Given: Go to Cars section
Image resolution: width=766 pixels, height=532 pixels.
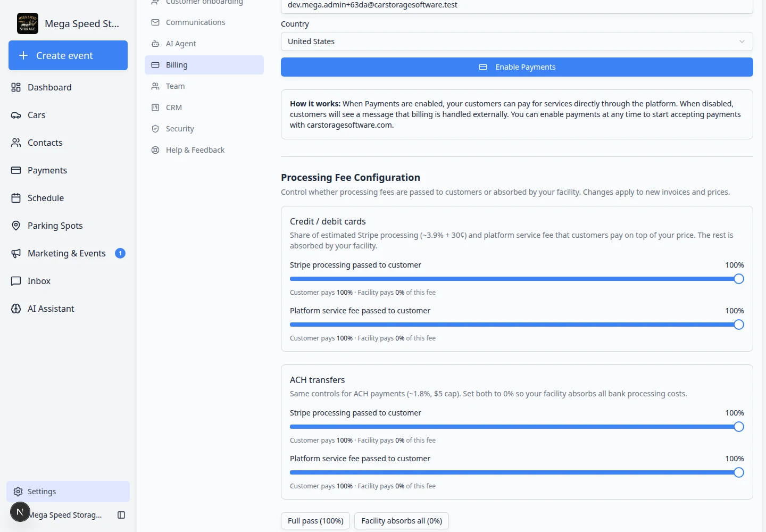Looking at the screenshot, I should pos(68,115).
